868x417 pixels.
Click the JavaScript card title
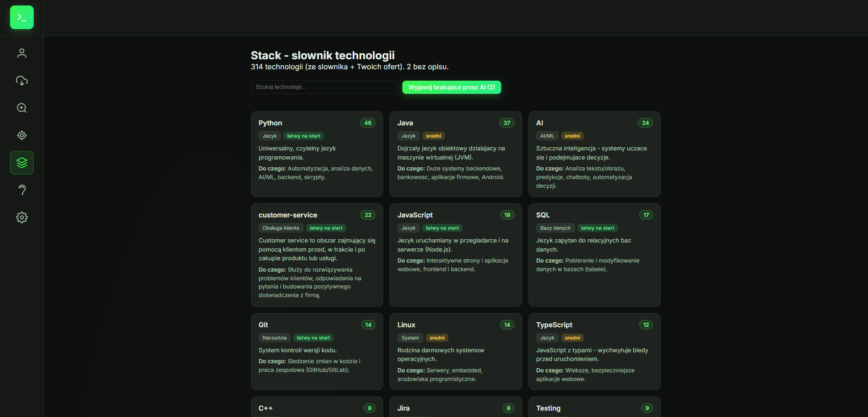415,215
